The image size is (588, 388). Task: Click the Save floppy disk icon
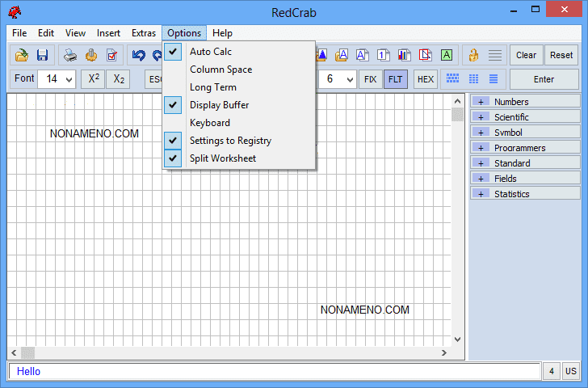[42, 55]
